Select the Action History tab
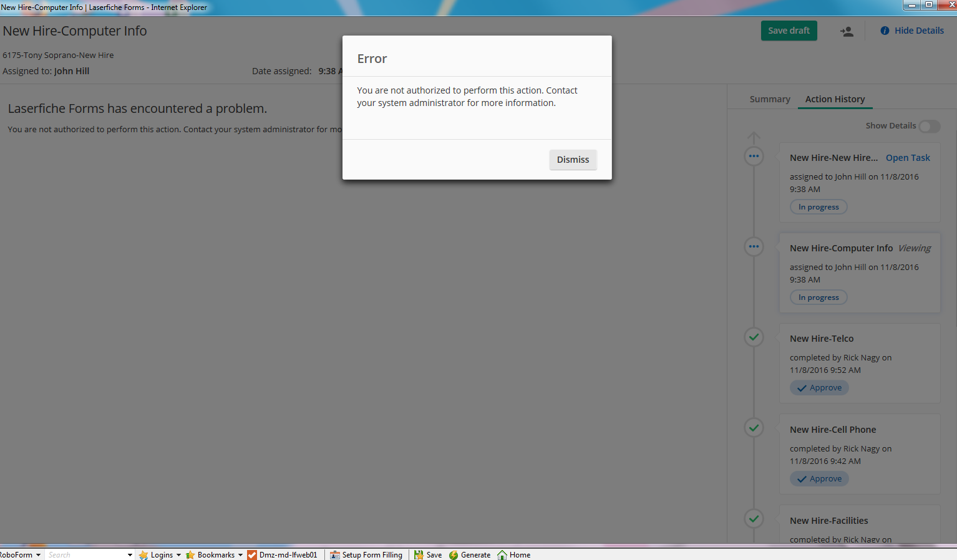Viewport: 957px width, 560px height. (x=835, y=99)
